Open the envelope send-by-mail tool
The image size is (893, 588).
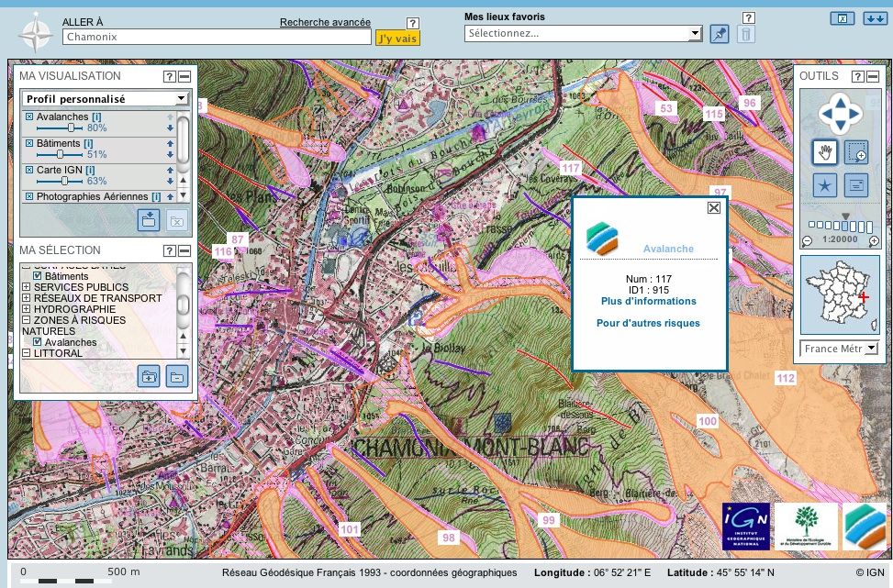[855, 185]
